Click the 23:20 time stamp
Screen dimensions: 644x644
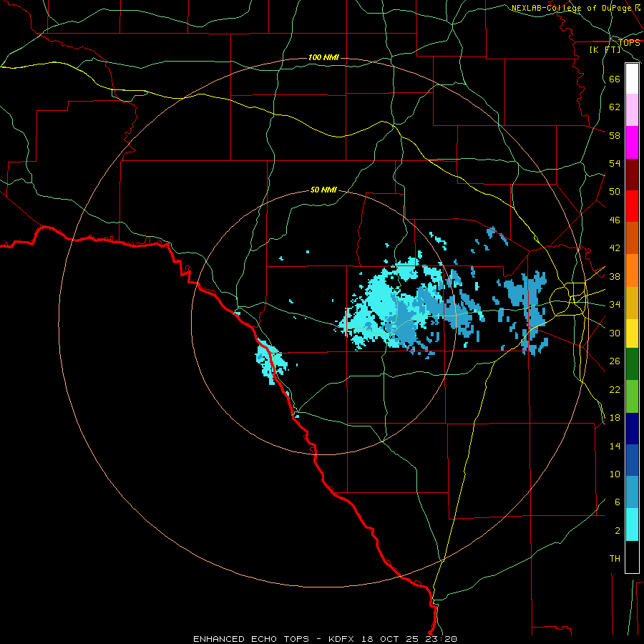tap(440, 639)
